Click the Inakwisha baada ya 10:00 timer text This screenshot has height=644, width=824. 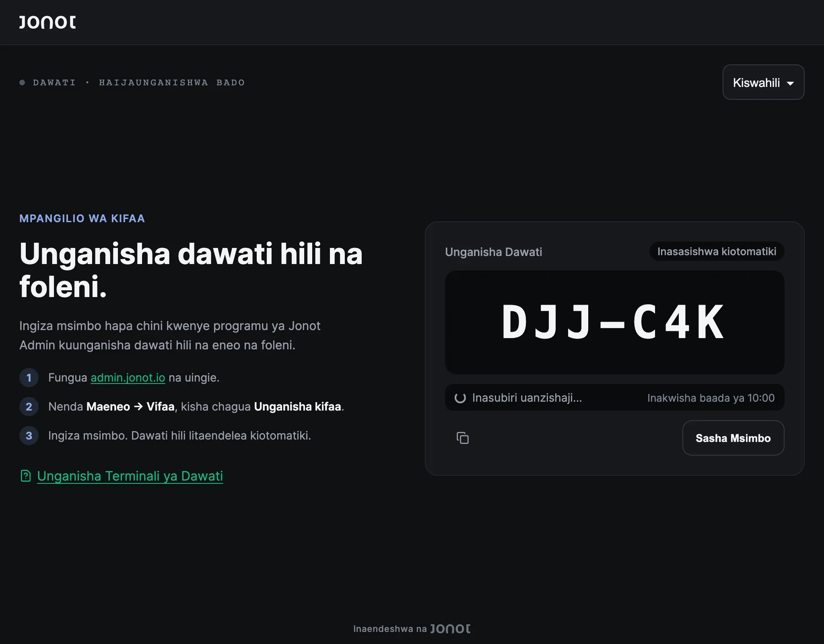coord(711,398)
